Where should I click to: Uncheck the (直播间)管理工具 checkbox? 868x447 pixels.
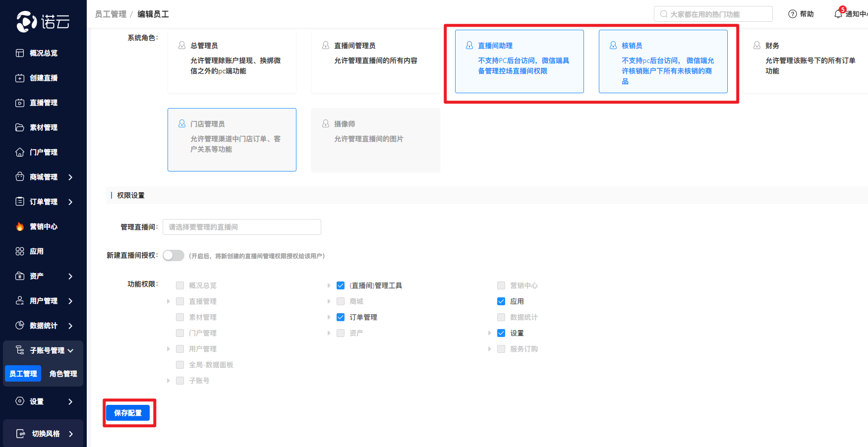pos(341,285)
